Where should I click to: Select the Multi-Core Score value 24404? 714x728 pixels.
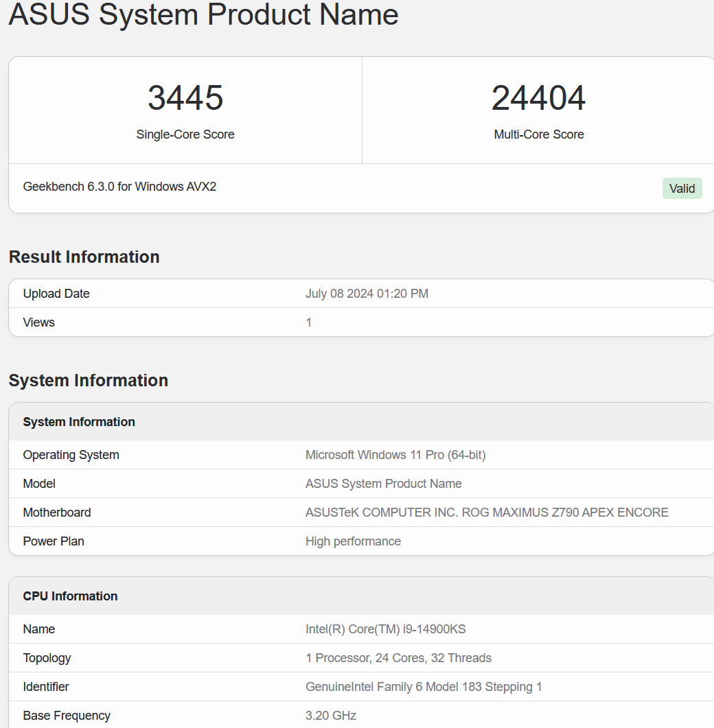[538, 99]
